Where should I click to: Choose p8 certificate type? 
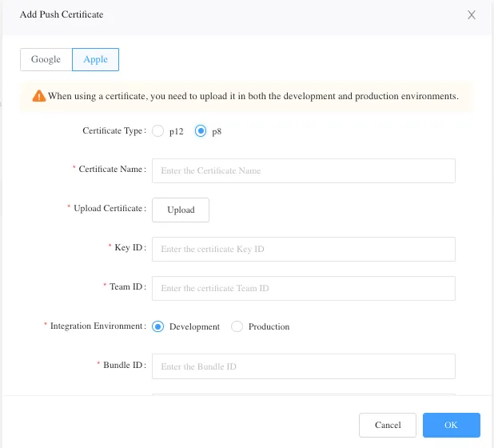pos(201,131)
